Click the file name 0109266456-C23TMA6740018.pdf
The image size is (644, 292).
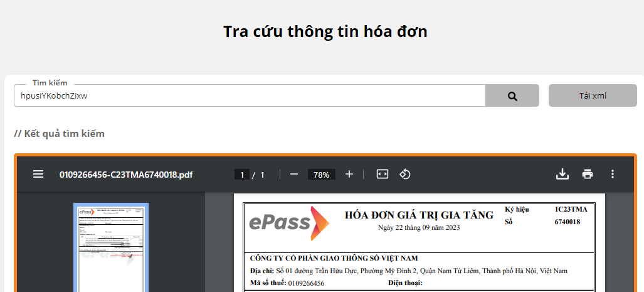tap(126, 175)
